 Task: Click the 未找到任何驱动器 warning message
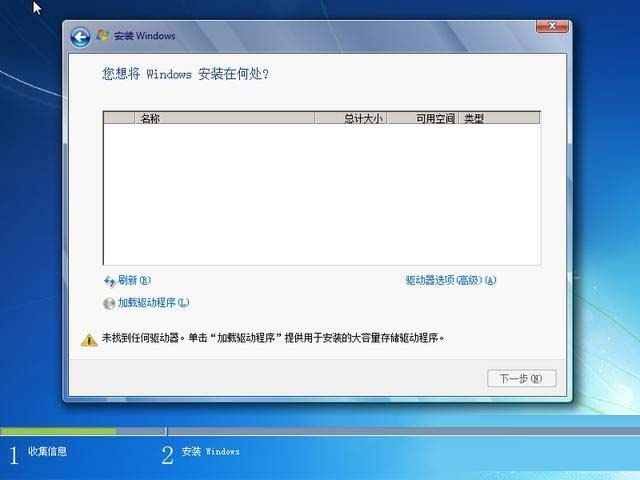273,338
